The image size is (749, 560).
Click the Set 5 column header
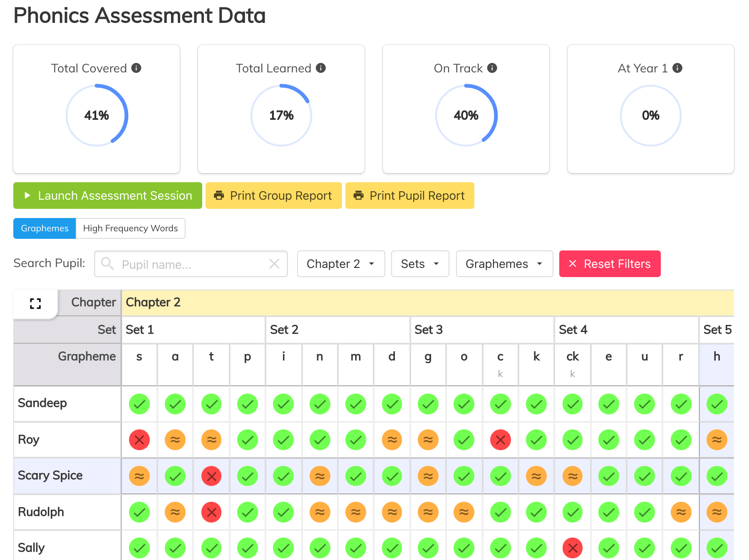tap(717, 330)
